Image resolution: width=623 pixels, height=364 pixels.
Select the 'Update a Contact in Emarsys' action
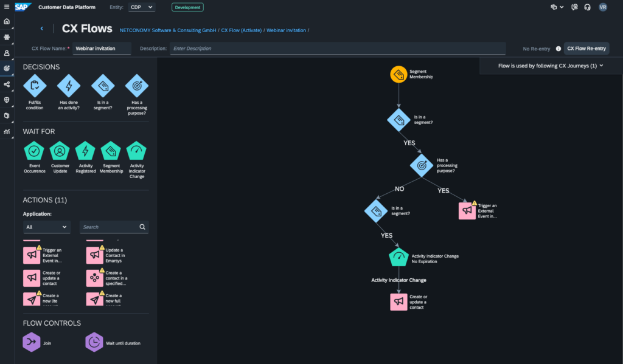click(x=94, y=255)
